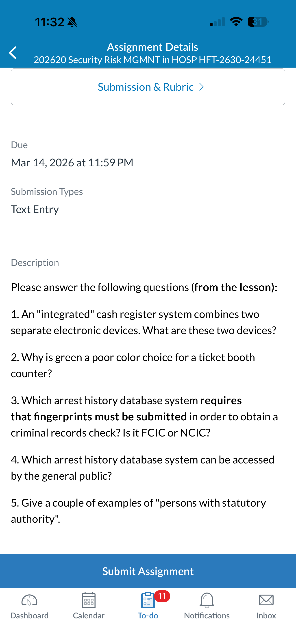Switch to the Inbox tab label
296x644 pixels.
point(266,615)
